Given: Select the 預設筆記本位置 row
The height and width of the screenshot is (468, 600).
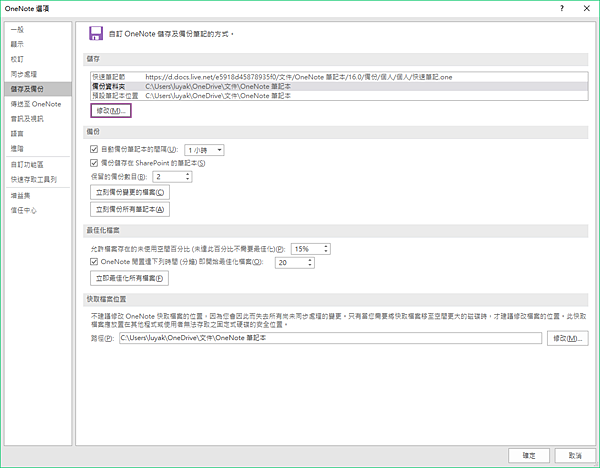Looking at the screenshot, I should pyautogui.click(x=339, y=96).
